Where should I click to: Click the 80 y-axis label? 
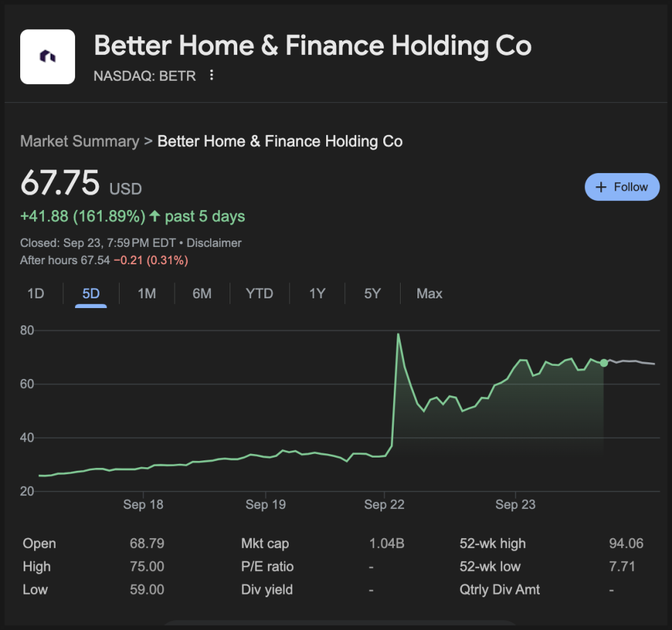point(27,330)
